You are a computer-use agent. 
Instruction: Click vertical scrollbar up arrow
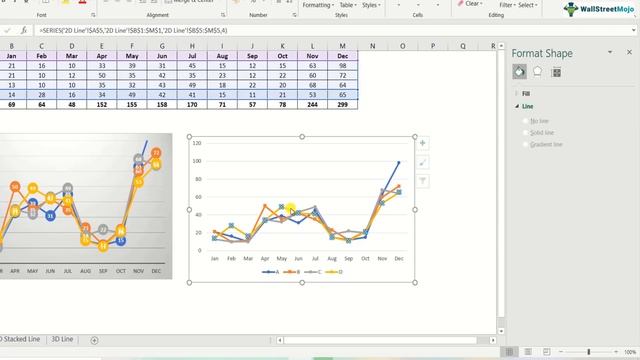501,46
